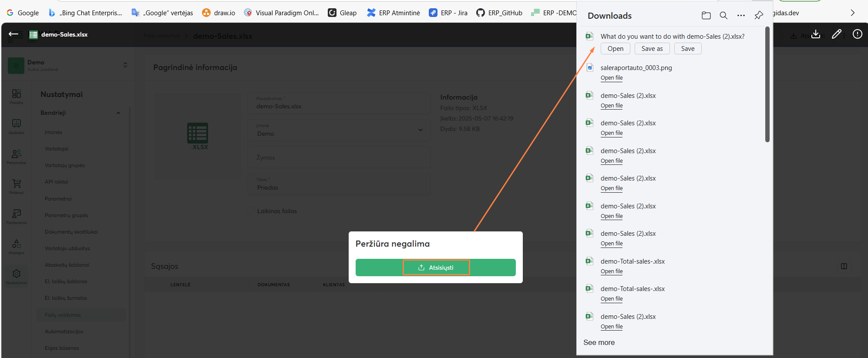Click the green Atsisiųsti button
868x358 pixels.
point(435,268)
